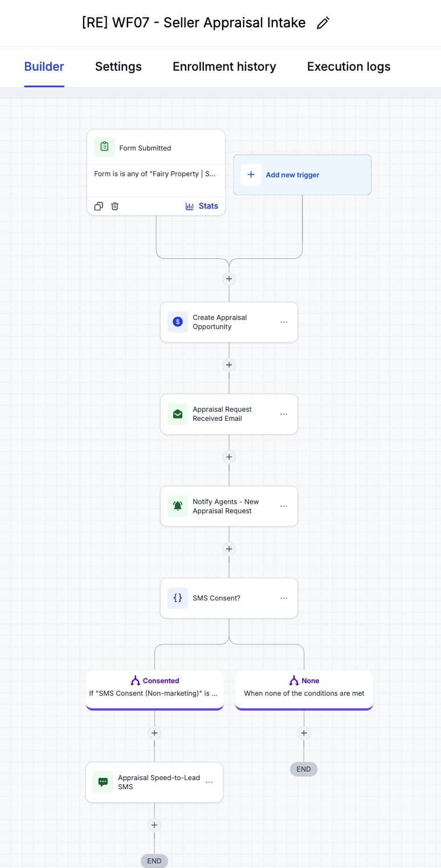
Task: Add a step under the Consented branch
Action: point(154,732)
